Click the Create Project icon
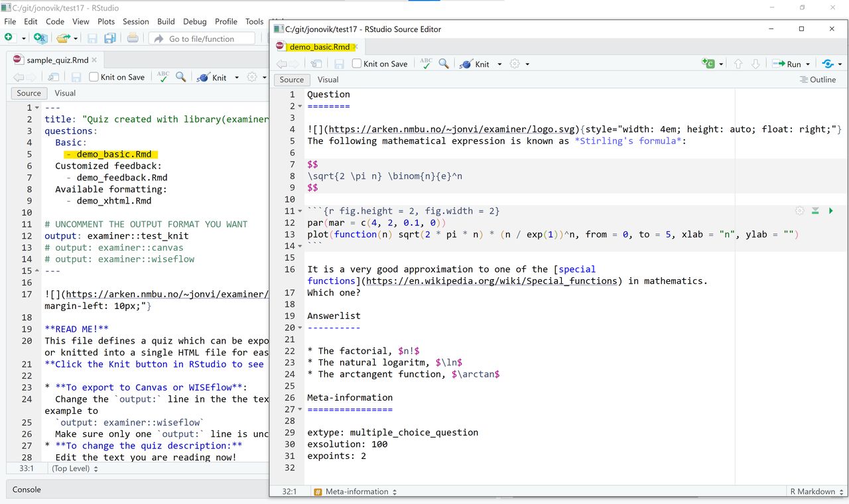The width and height of the screenshot is (849, 504). click(40, 38)
